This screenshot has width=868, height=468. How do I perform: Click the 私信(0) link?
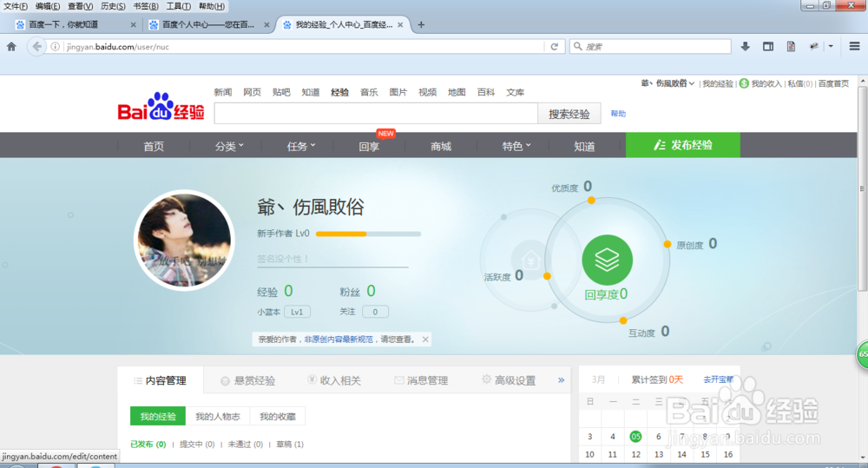[800, 83]
